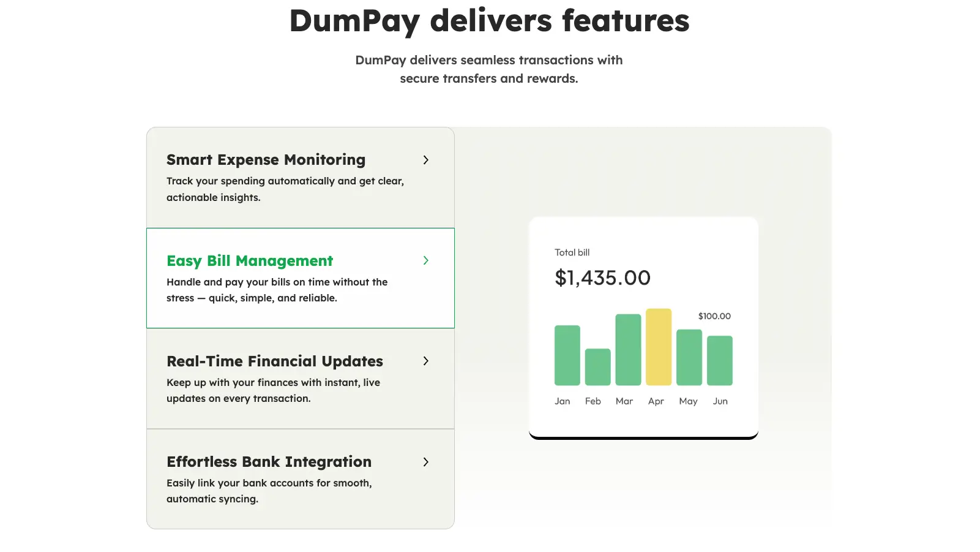The image size is (980, 552).
Task: Click the $1,435.00 total amount
Action: [x=602, y=278]
